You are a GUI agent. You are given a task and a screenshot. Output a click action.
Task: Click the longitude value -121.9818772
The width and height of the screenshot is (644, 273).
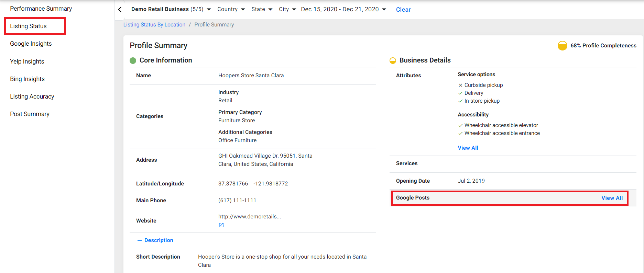pyautogui.click(x=271, y=184)
